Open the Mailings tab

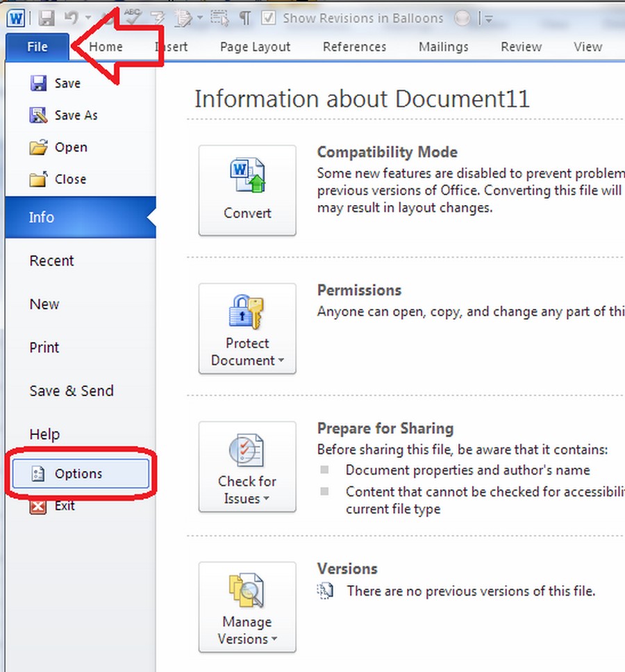[x=443, y=47]
